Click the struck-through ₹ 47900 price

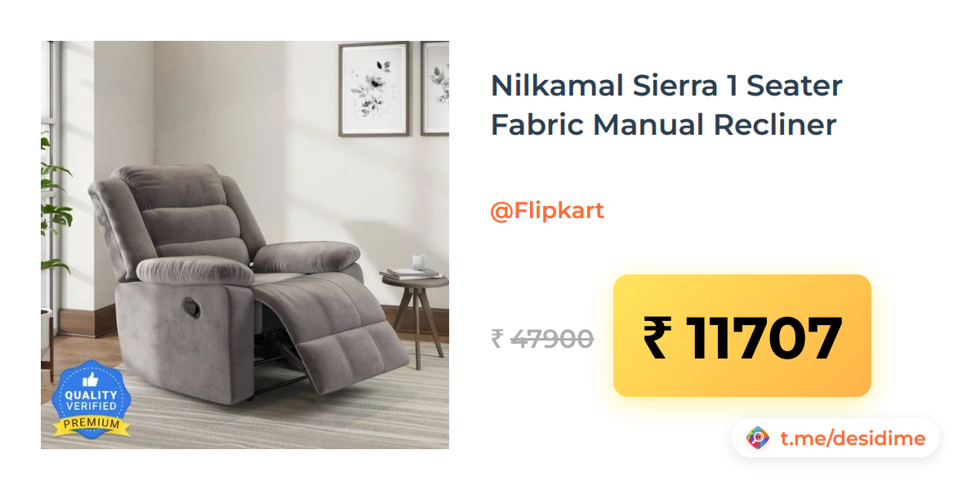click(542, 338)
